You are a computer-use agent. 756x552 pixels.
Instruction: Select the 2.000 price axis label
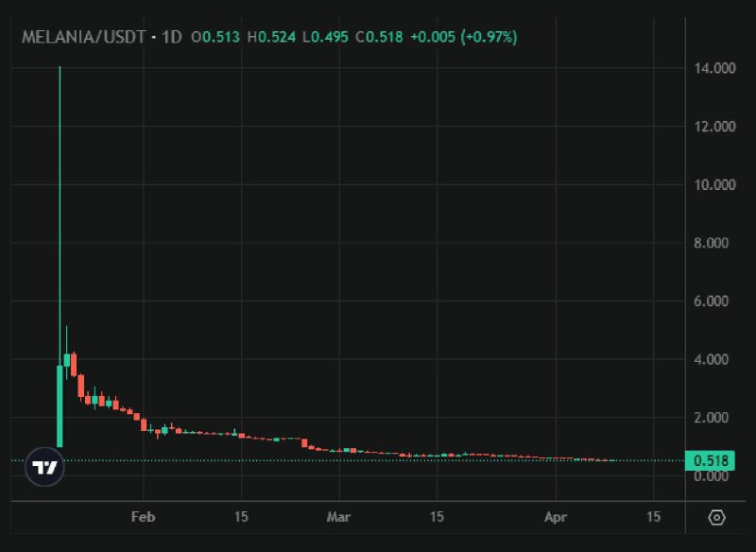(711, 418)
